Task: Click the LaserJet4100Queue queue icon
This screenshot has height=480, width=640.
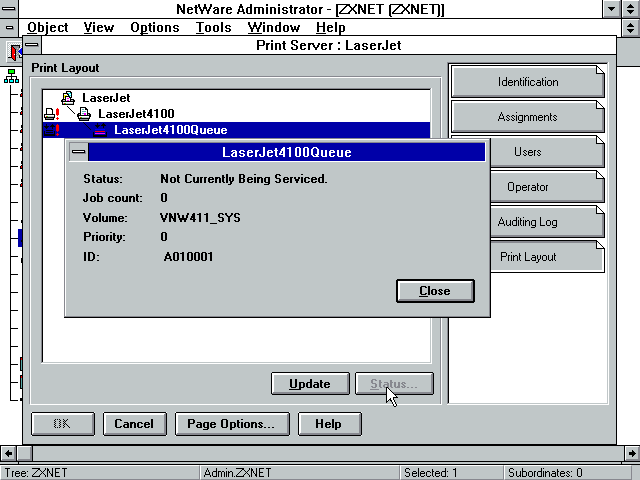Action: [x=100, y=130]
